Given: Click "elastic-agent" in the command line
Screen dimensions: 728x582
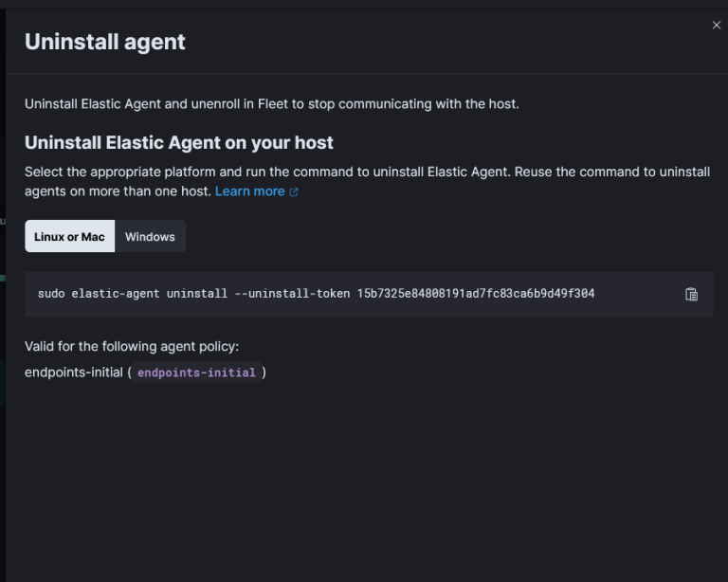Looking at the screenshot, I should pyautogui.click(x=115, y=294).
